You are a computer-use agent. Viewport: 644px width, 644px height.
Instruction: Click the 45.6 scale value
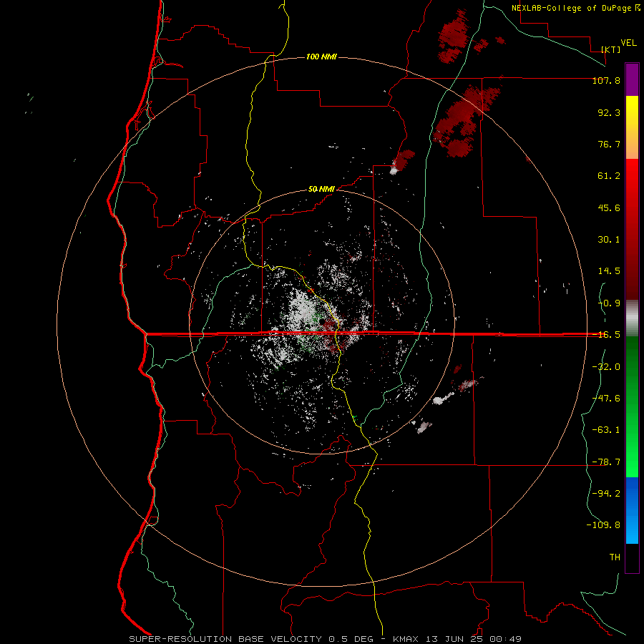(x=609, y=208)
